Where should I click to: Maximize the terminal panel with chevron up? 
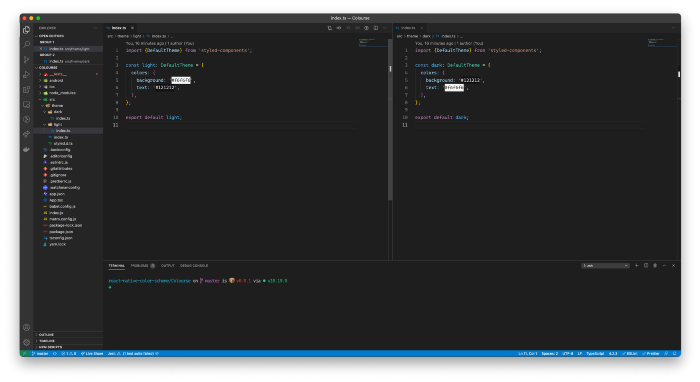click(x=664, y=266)
